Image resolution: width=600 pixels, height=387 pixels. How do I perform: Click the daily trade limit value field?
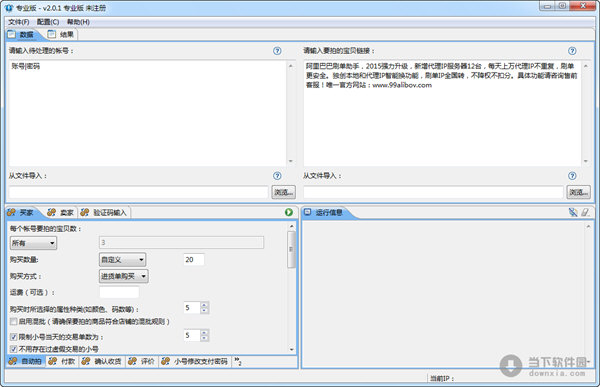click(x=192, y=335)
